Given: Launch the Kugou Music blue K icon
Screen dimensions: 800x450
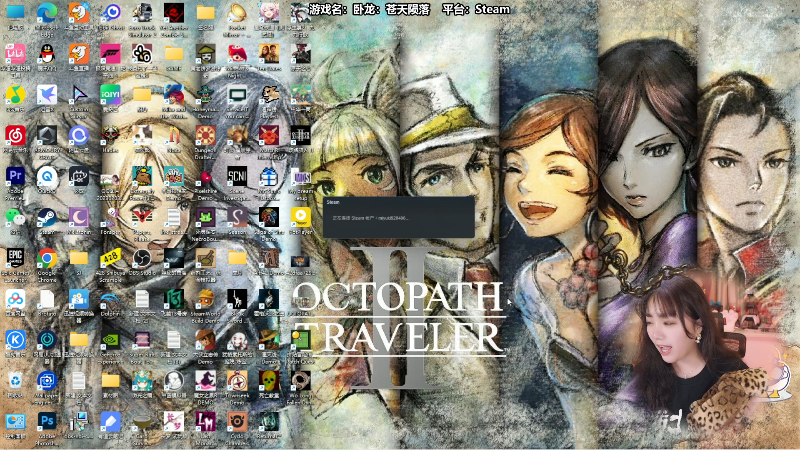Looking at the screenshot, I should click(15, 340).
